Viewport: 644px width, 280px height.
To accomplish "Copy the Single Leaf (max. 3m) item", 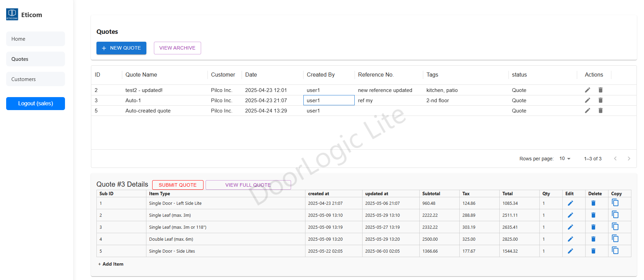I will (615, 215).
